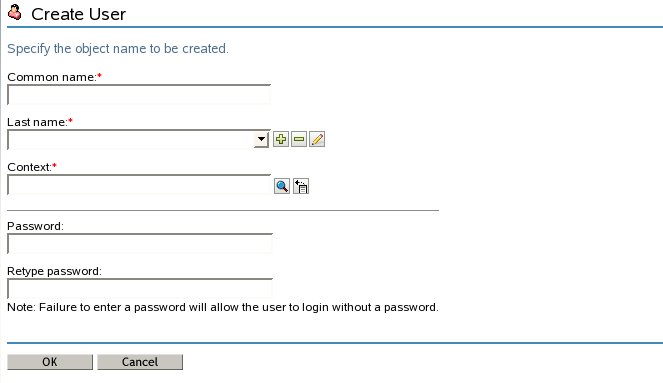Click the Create User heading text

coord(79,14)
